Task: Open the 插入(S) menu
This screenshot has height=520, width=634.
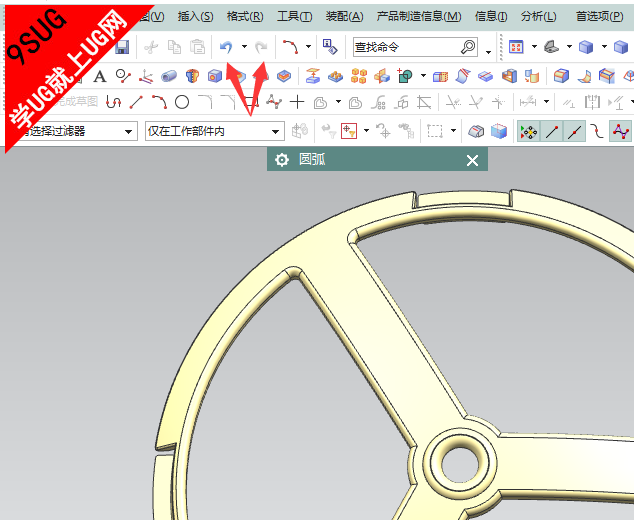Action: click(195, 17)
